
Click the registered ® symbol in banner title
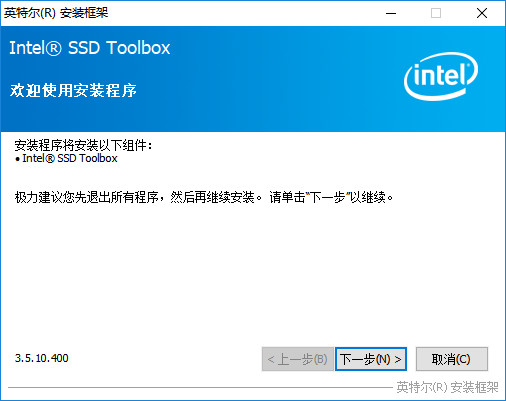coord(53,48)
